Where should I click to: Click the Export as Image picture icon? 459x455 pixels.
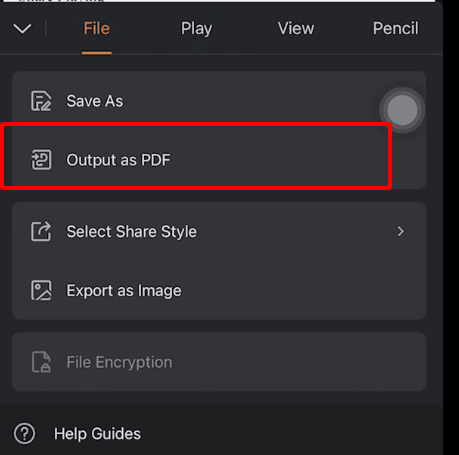point(41,290)
